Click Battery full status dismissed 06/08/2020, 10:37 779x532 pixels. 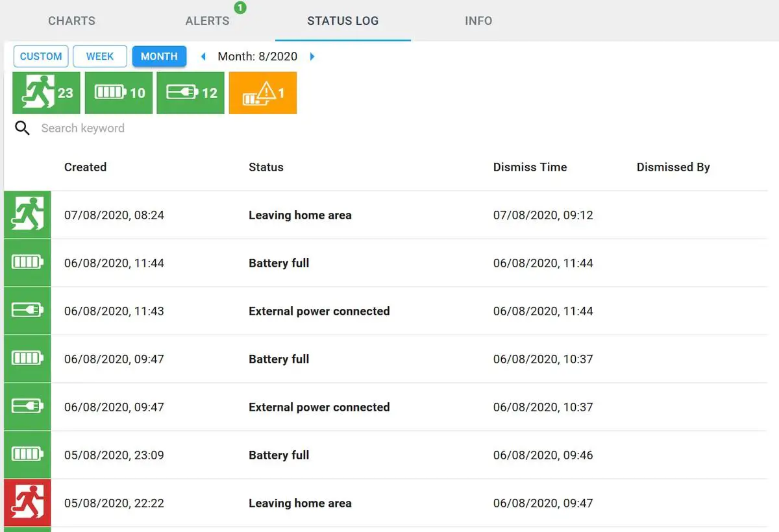(x=278, y=359)
